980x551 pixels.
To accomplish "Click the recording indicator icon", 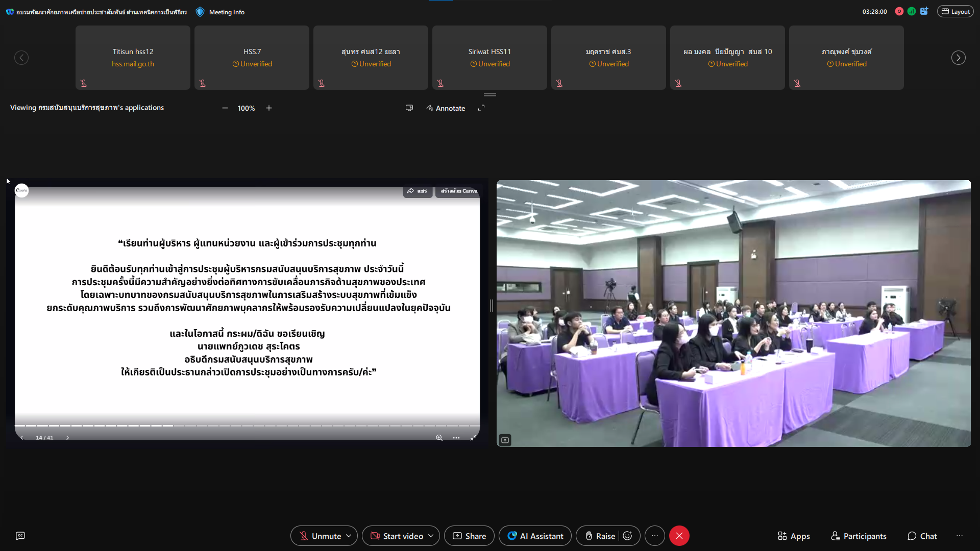I will [x=899, y=11].
